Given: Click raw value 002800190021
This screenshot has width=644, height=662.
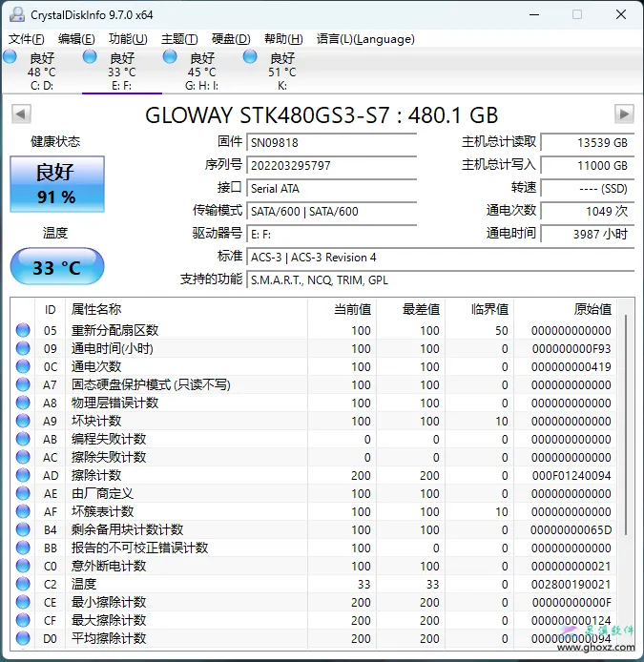Looking at the screenshot, I should pyautogui.click(x=571, y=585).
